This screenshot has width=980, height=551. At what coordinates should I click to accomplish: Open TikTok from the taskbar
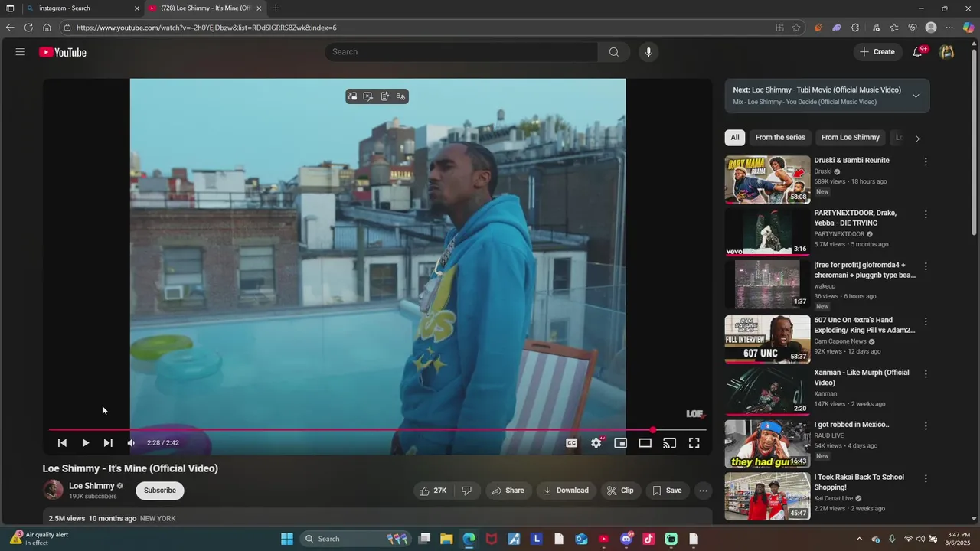tap(648, 539)
